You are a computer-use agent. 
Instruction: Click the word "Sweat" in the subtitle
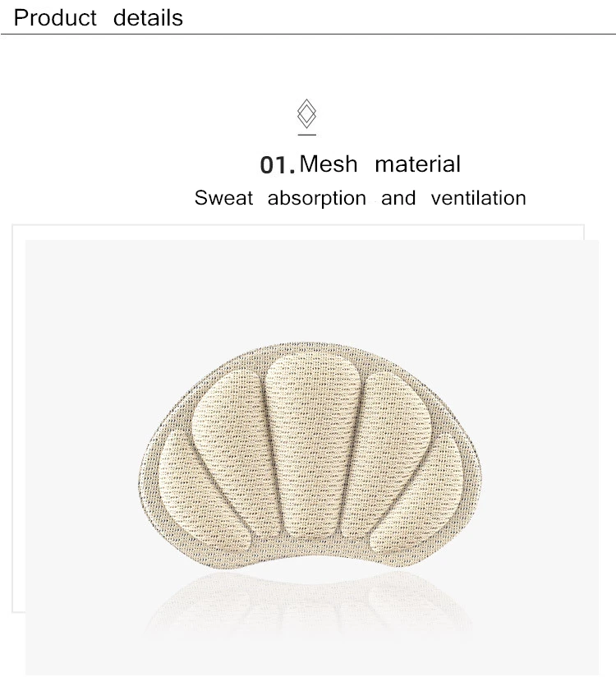click(224, 198)
